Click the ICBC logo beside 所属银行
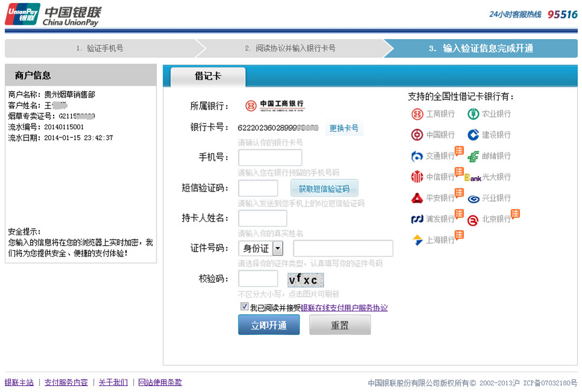 pyautogui.click(x=275, y=106)
